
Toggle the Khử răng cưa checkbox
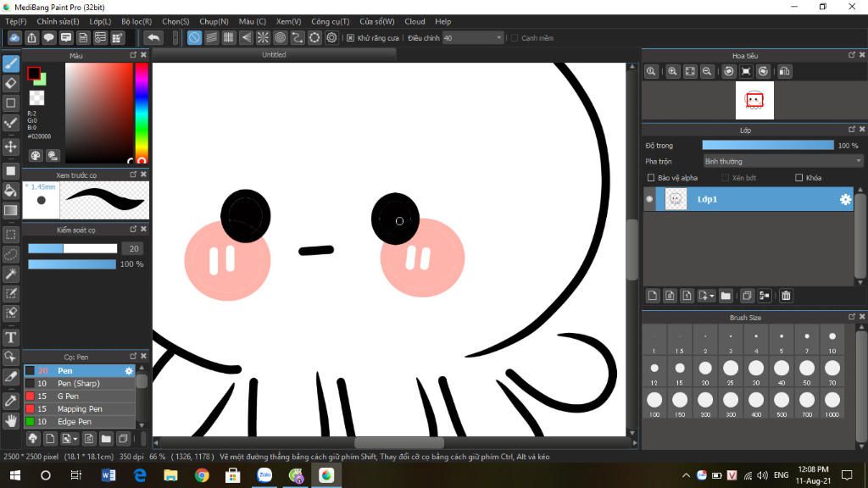point(351,38)
